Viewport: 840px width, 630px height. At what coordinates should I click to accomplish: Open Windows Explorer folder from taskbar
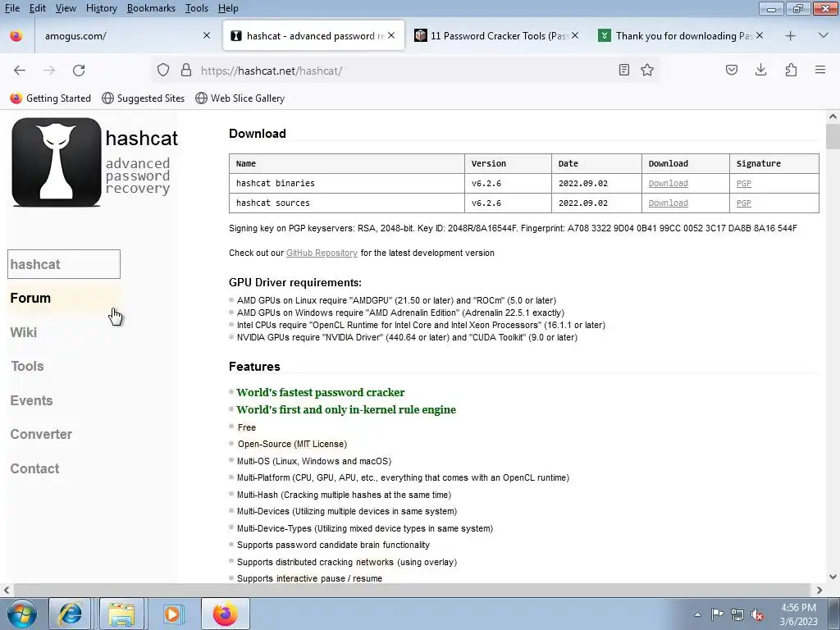121,614
